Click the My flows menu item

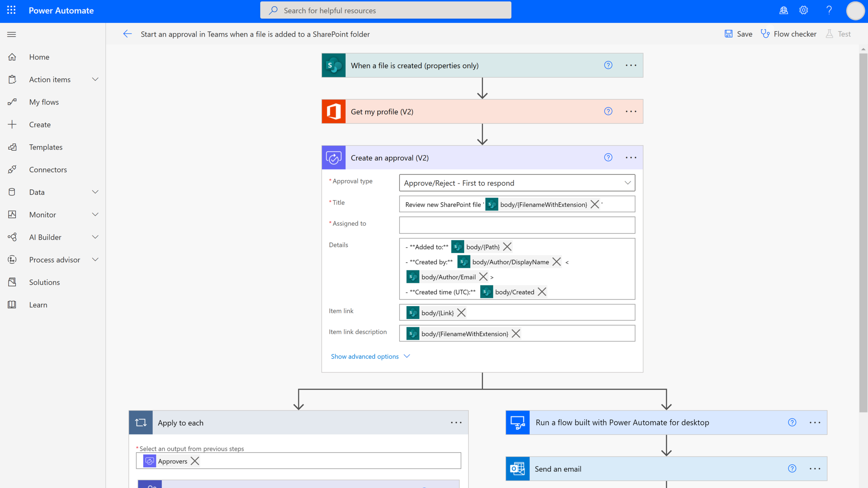coord(44,101)
